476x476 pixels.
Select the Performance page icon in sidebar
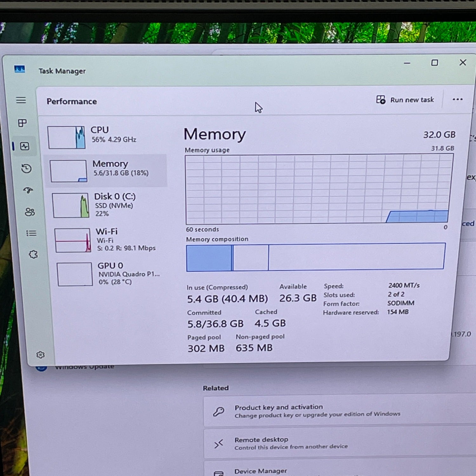[25, 146]
